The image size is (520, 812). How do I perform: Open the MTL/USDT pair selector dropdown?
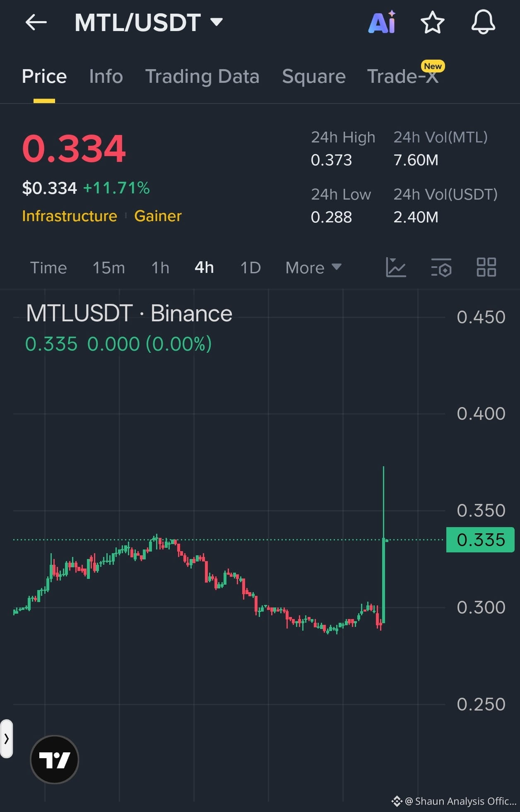(x=148, y=22)
